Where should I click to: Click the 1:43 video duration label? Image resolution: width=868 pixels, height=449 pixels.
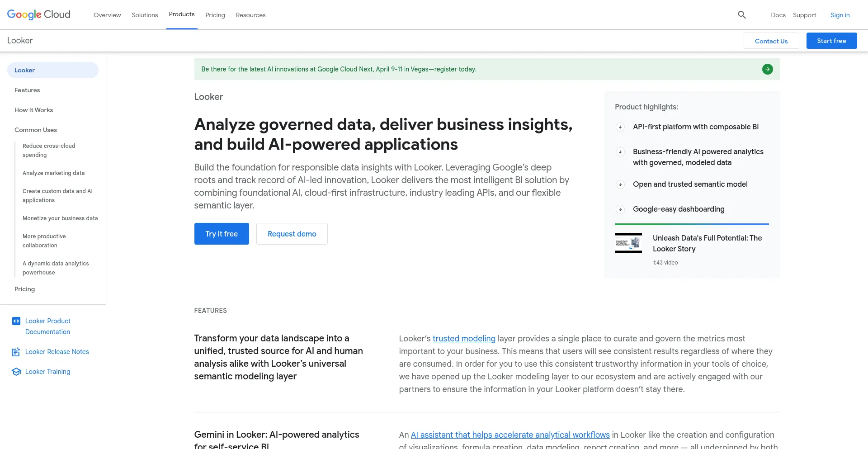pos(665,263)
